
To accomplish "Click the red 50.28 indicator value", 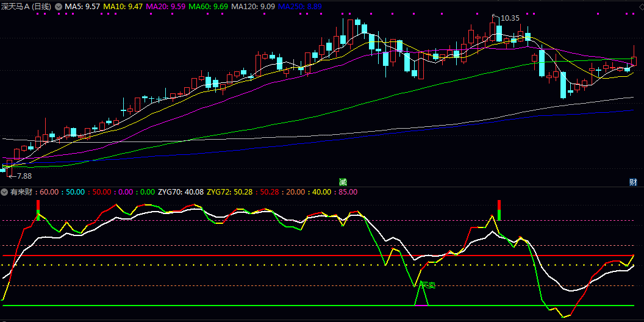I will [270, 192].
